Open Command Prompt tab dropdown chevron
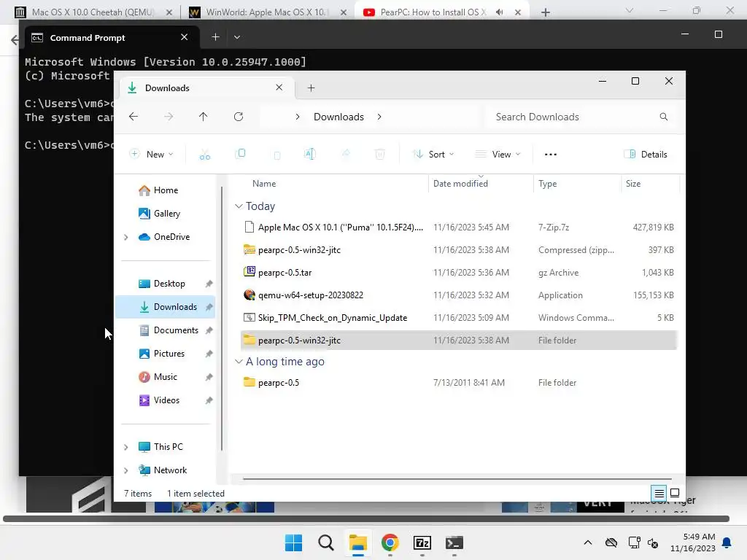The width and height of the screenshot is (747, 560). click(x=237, y=37)
